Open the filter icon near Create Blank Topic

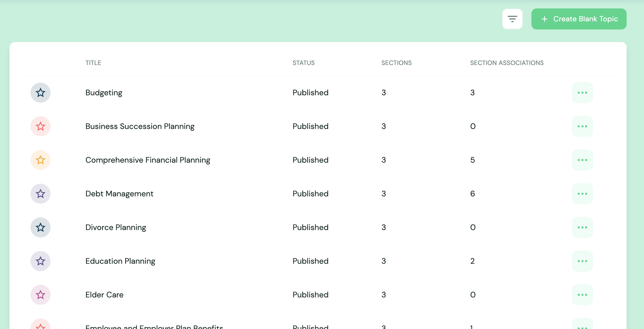point(512,19)
